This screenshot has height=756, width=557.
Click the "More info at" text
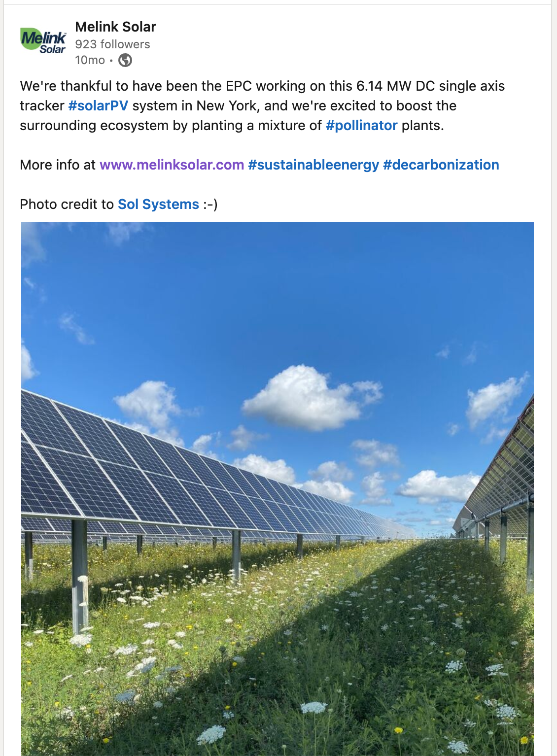point(58,165)
